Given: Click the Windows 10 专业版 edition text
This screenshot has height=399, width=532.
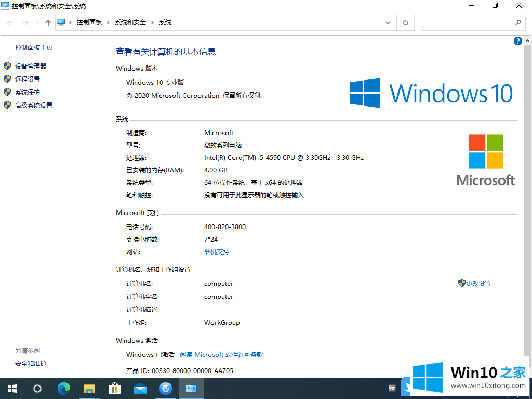Looking at the screenshot, I should (155, 83).
